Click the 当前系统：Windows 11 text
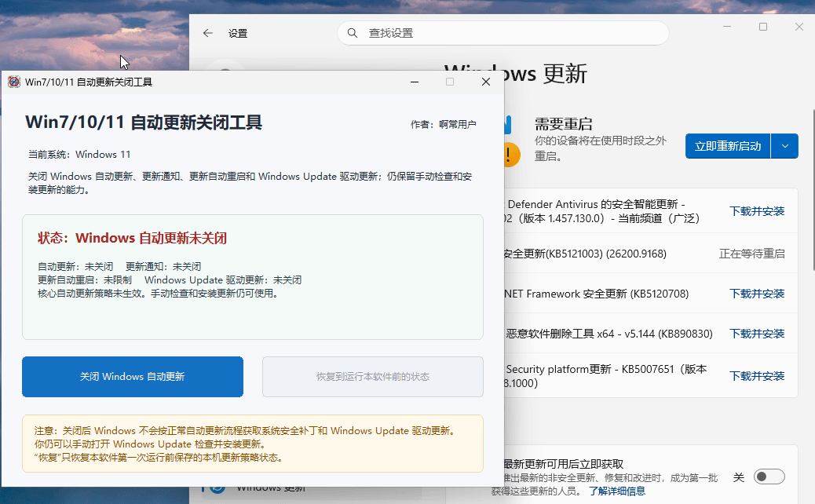Screen dimensions: 815x504 (79, 155)
